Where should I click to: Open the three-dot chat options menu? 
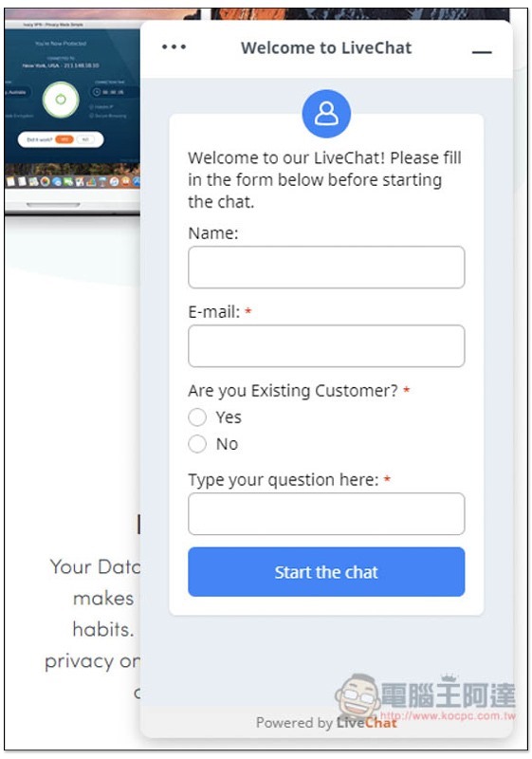coord(174,46)
